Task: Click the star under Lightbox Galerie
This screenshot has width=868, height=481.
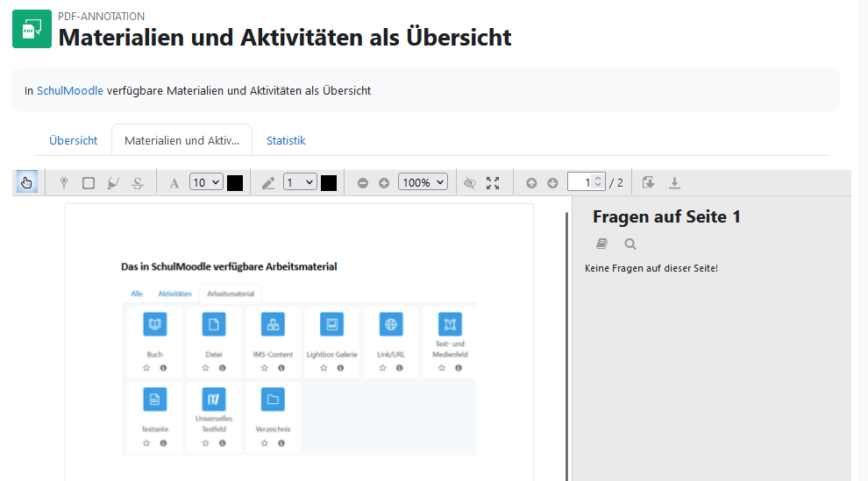Action: pyautogui.click(x=324, y=368)
